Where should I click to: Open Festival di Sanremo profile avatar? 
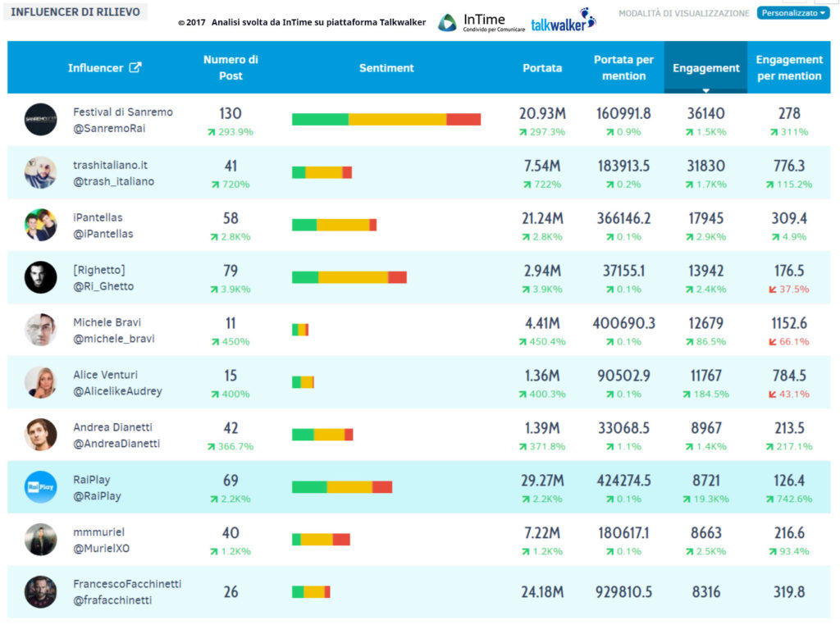point(41,120)
